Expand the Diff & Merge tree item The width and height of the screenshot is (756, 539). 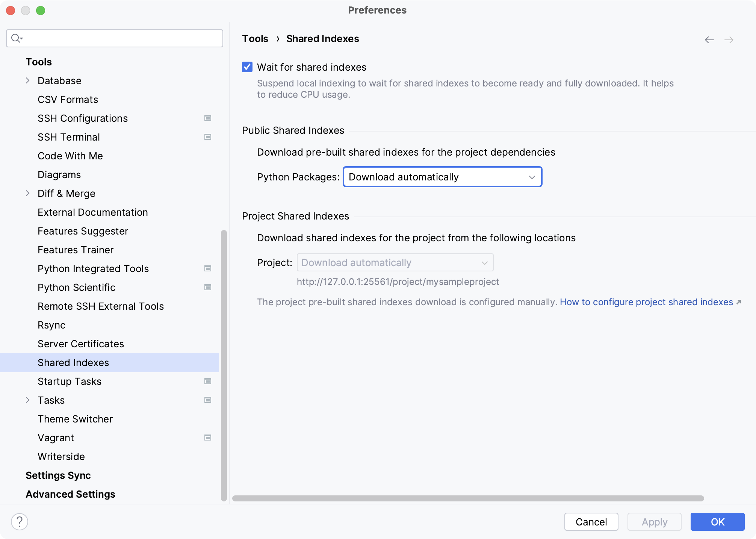point(28,193)
